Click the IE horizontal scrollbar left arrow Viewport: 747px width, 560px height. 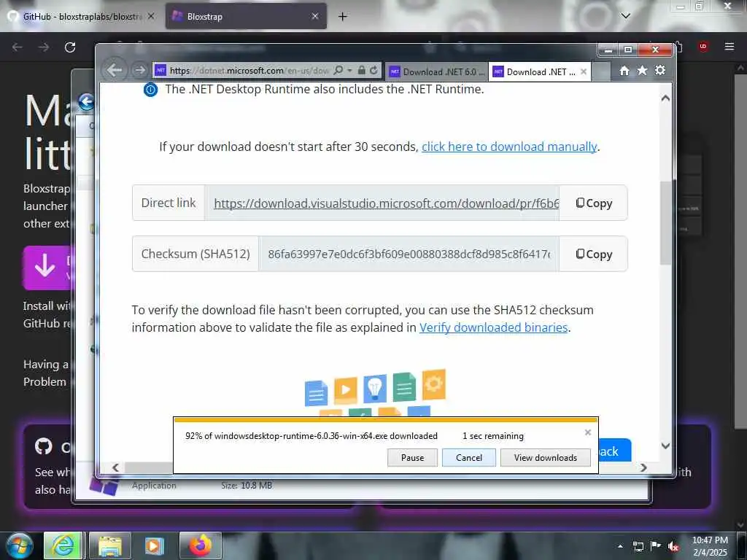click(x=115, y=467)
